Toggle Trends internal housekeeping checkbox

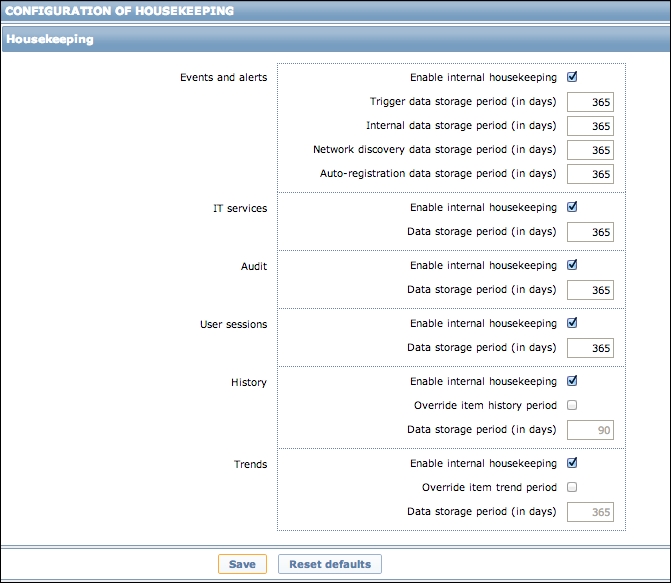[572, 463]
